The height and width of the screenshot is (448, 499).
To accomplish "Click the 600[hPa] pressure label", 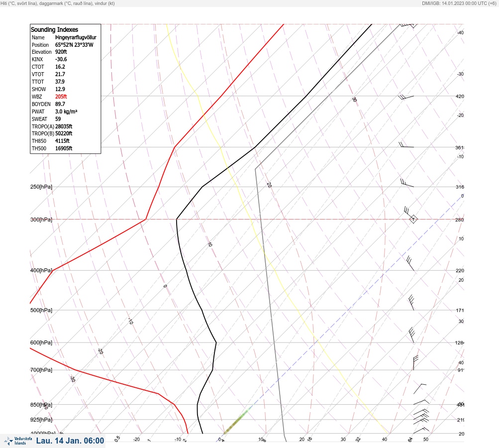I will click(x=41, y=342).
